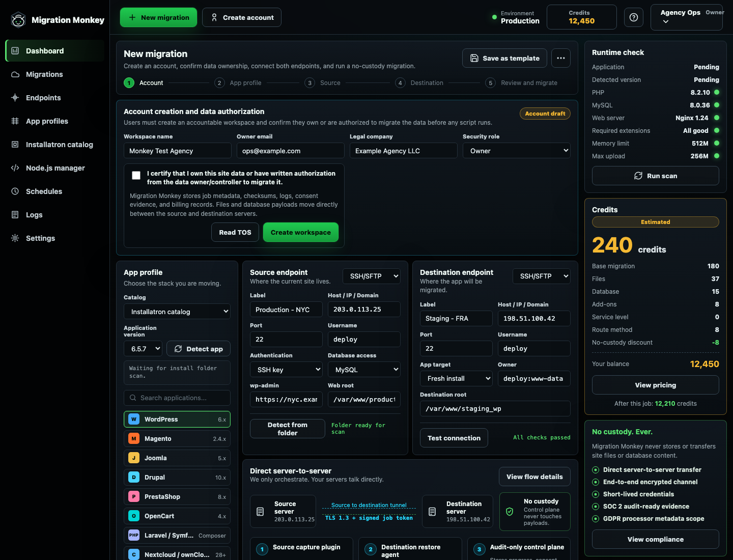Go to step 3 Source
Screen dimensions: 733x560
tap(322, 83)
